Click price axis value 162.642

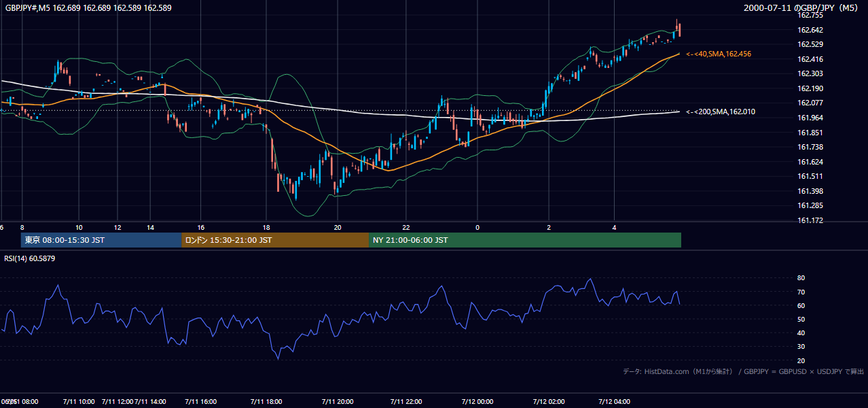[x=810, y=30]
